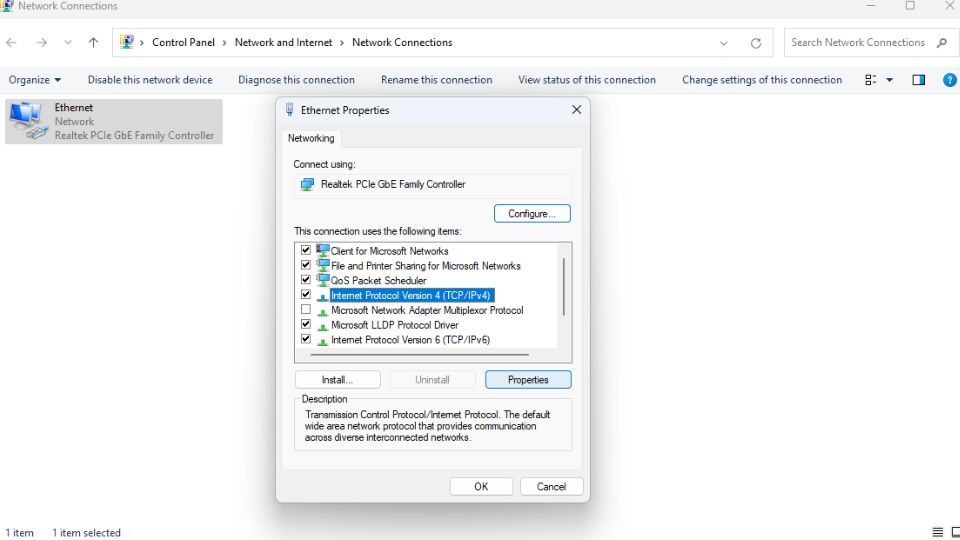Toggle Client for Microsoft Networks checkbox
This screenshot has height=540, width=960.
pyautogui.click(x=306, y=250)
